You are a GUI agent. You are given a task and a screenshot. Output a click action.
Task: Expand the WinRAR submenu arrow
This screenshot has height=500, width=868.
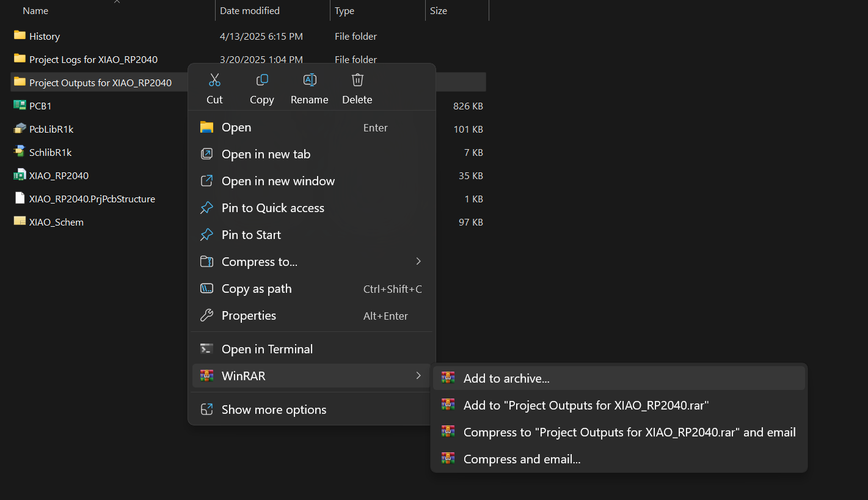point(418,375)
